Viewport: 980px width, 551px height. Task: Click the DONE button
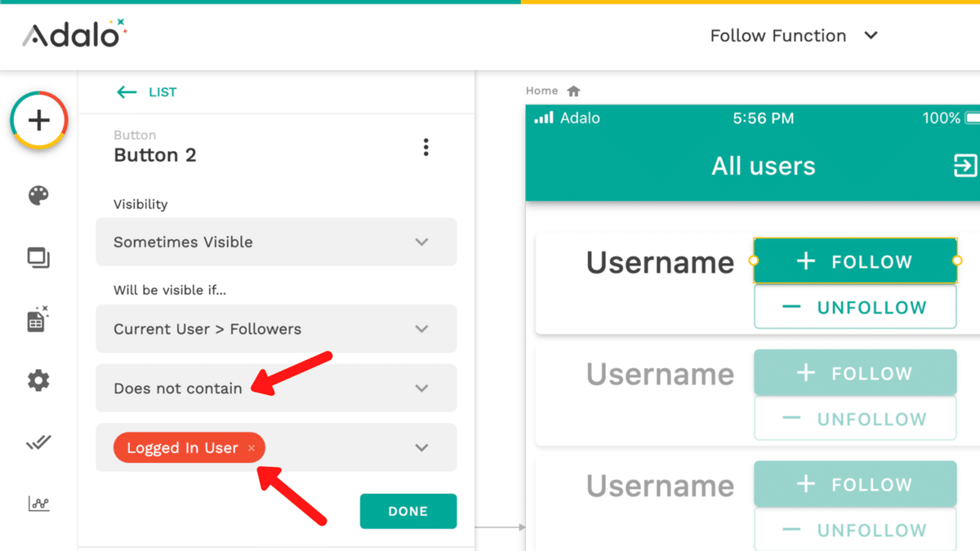[x=408, y=511]
